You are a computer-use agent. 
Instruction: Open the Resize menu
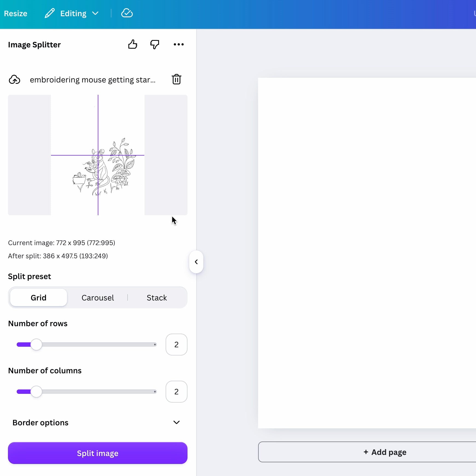[x=16, y=13]
